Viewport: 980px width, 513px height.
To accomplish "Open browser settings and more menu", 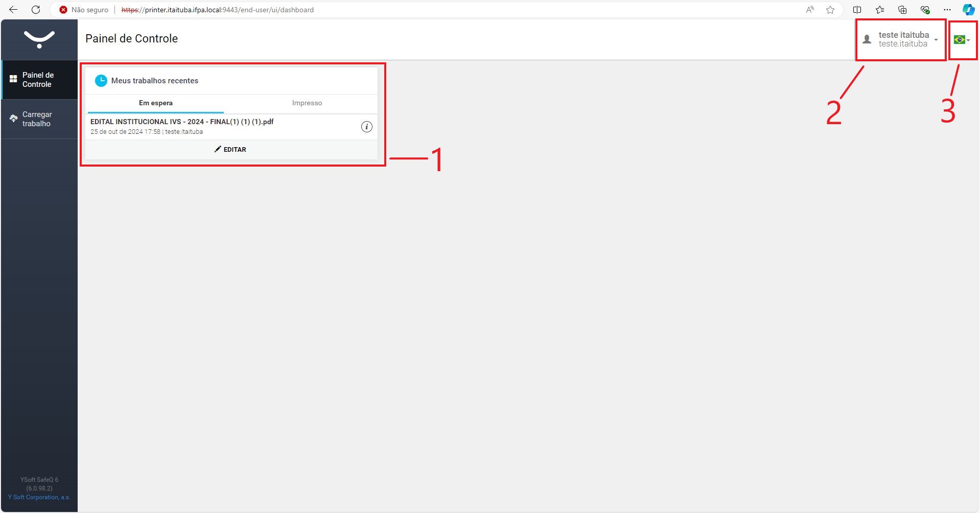I will pyautogui.click(x=947, y=10).
